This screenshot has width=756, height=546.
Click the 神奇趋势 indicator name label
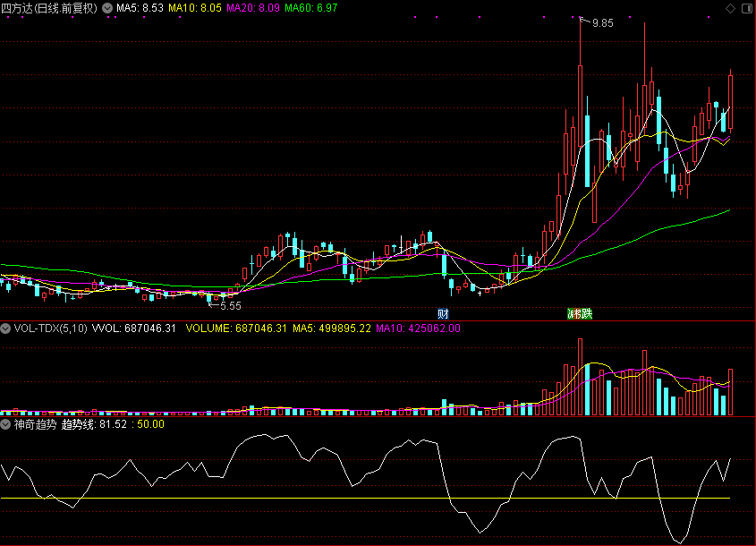click(x=35, y=424)
